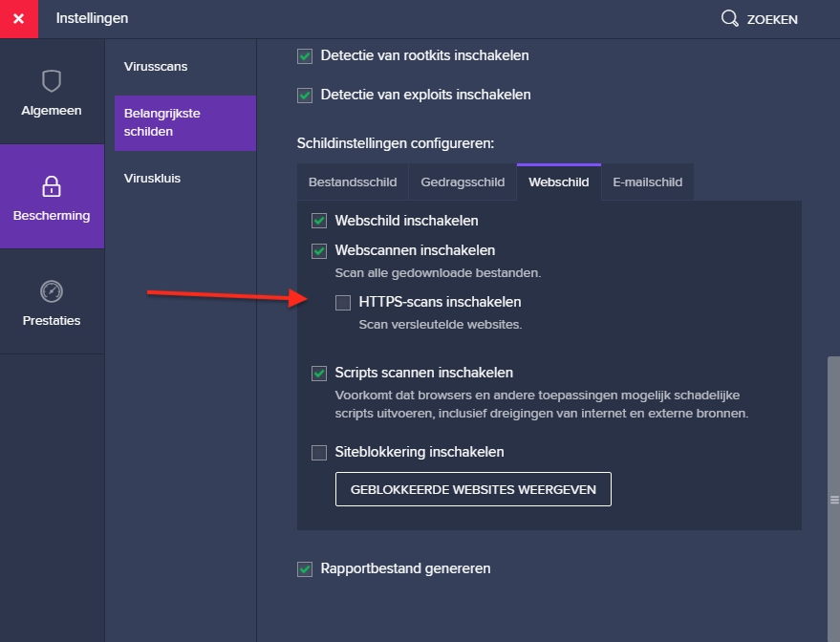Open Virusscans in the side menu
Screen dimensions: 840x642
coord(156,67)
